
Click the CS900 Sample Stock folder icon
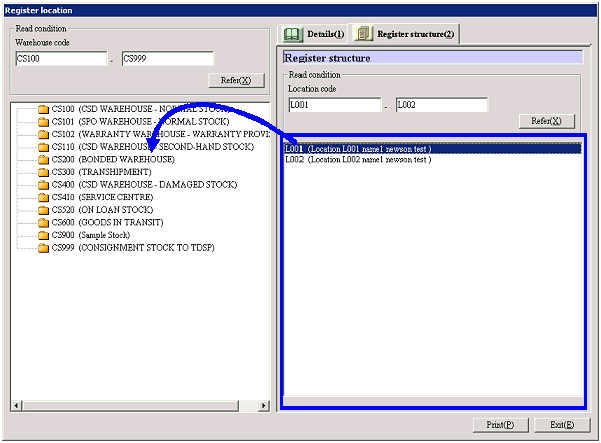[43, 235]
